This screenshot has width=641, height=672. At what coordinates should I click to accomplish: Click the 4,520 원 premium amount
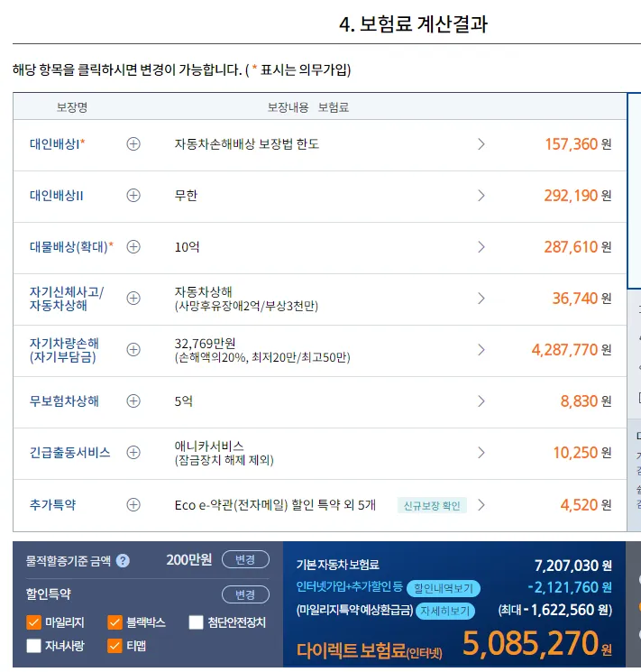click(x=586, y=505)
